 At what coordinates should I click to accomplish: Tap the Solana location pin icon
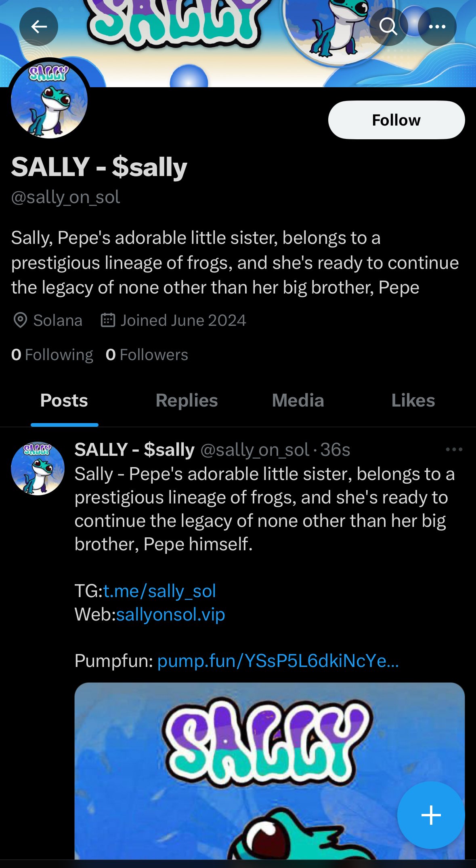[20, 320]
